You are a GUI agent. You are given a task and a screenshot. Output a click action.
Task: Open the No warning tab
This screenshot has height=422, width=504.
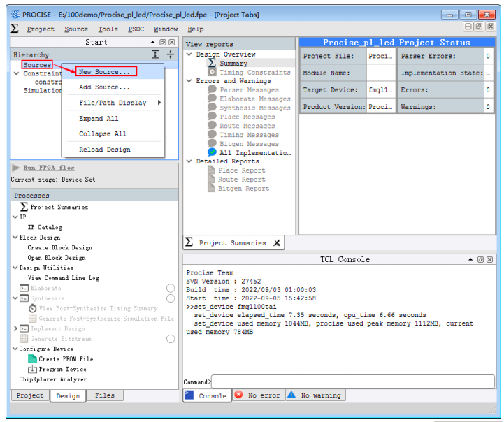tap(316, 395)
